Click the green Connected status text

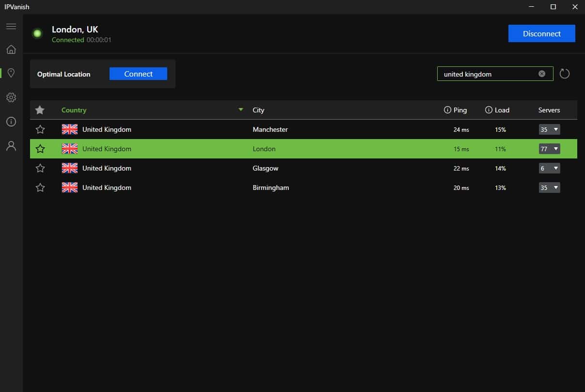[68, 40]
